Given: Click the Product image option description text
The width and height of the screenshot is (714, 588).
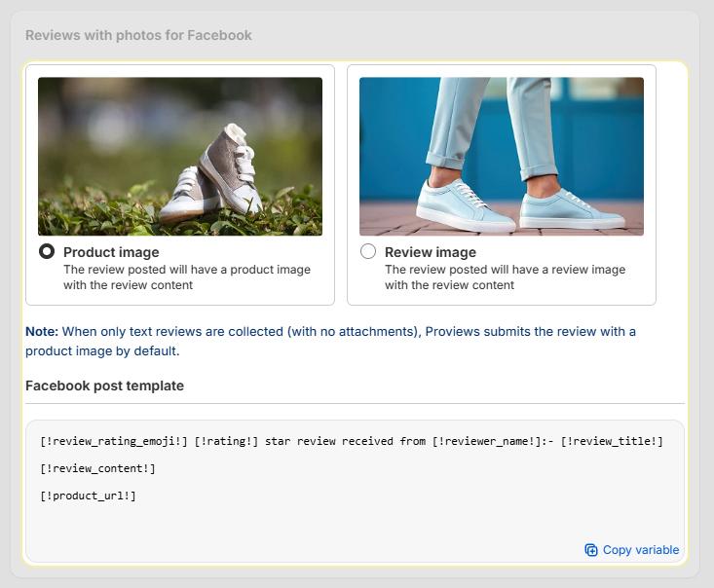Looking at the screenshot, I should click(x=187, y=277).
